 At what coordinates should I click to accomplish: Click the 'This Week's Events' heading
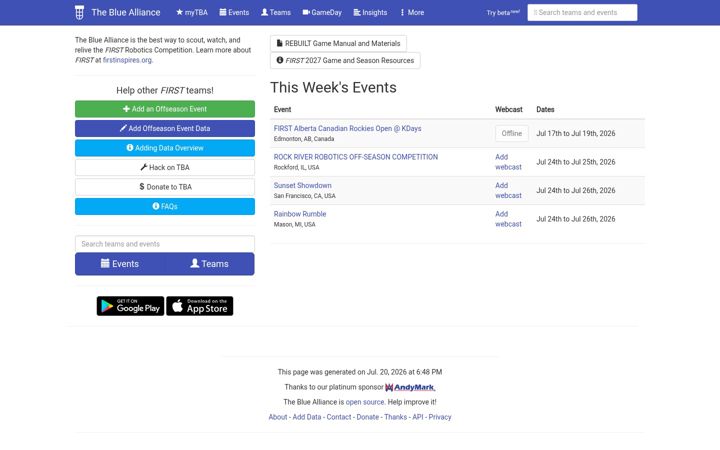pyautogui.click(x=333, y=88)
